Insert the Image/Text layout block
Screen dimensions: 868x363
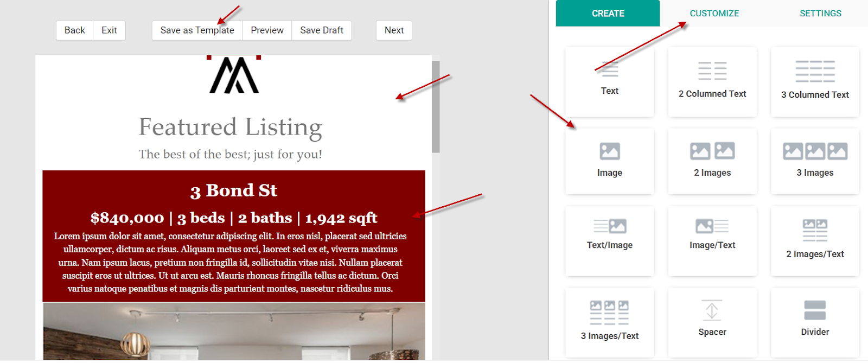coord(712,240)
